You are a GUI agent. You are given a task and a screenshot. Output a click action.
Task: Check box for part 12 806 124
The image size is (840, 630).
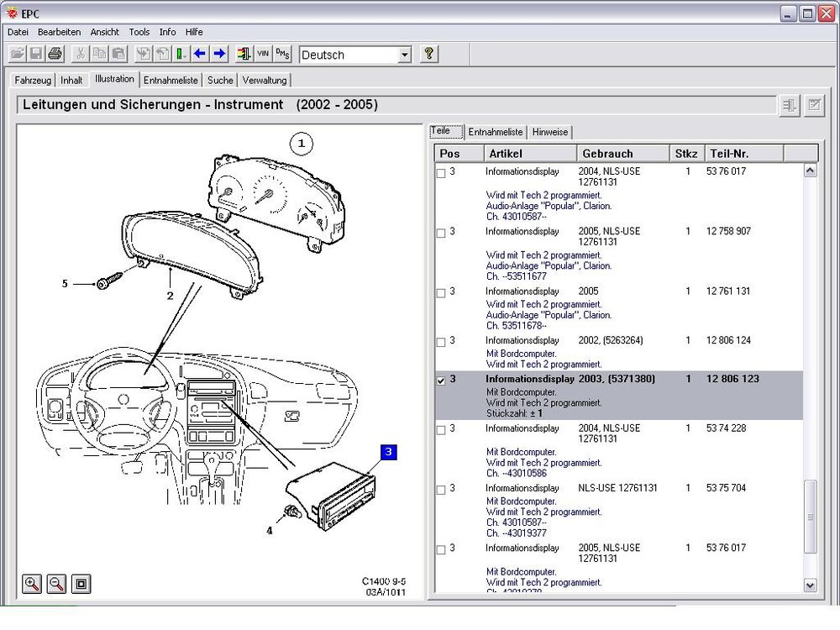(x=441, y=342)
